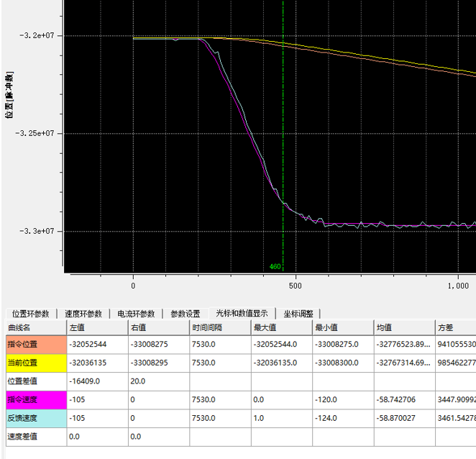Click the yellow 当前位置 color cell
Screen dimensions: 476x459
point(36,363)
